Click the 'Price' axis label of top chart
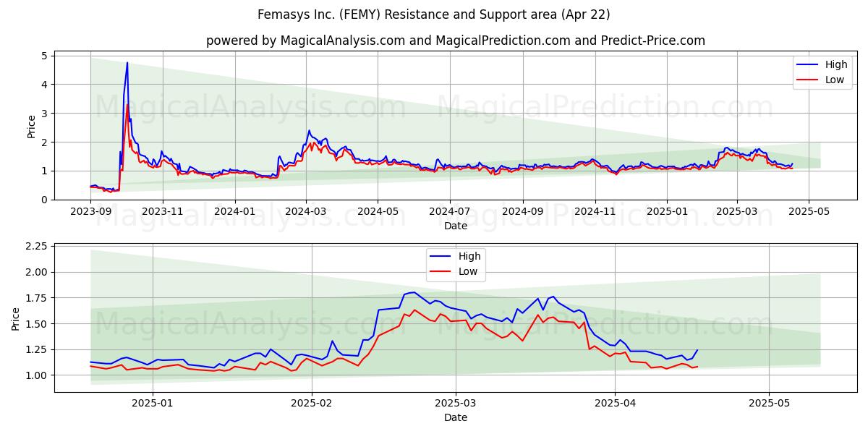The height and width of the screenshot is (434, 868). click(x=31, y=126)
